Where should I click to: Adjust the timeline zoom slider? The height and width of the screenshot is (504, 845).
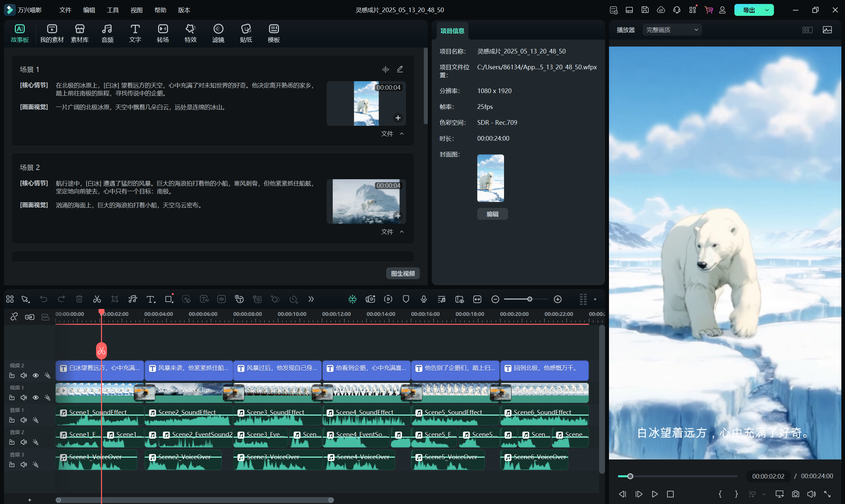click(x=529, y=299)
